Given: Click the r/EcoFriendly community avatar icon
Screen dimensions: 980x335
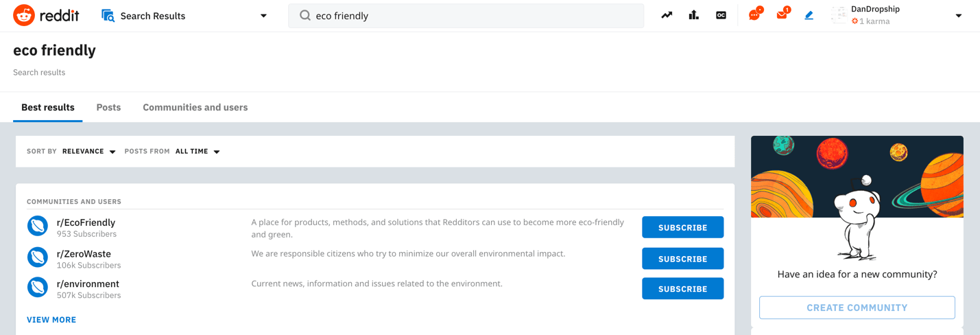Looking at the screenshot, I should click(38, 226).
